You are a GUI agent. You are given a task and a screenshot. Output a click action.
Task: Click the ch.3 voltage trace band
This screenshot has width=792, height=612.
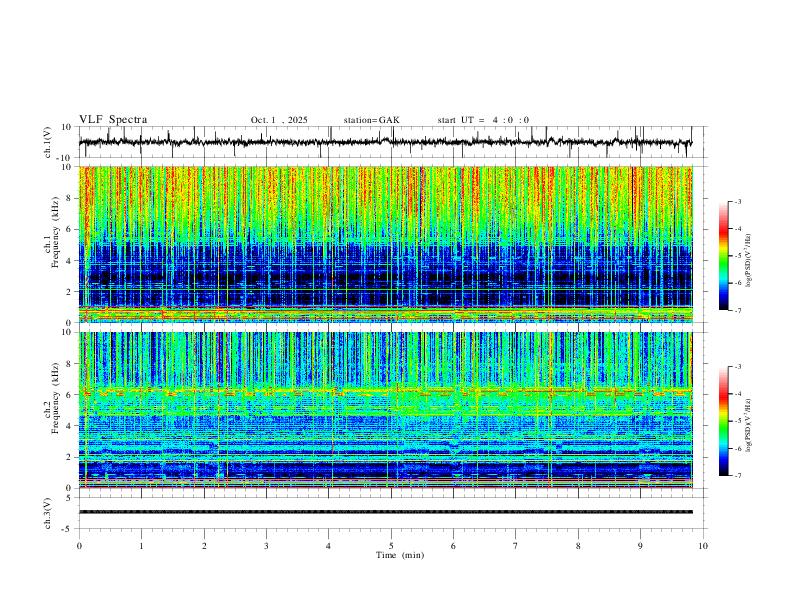[386, 512]
